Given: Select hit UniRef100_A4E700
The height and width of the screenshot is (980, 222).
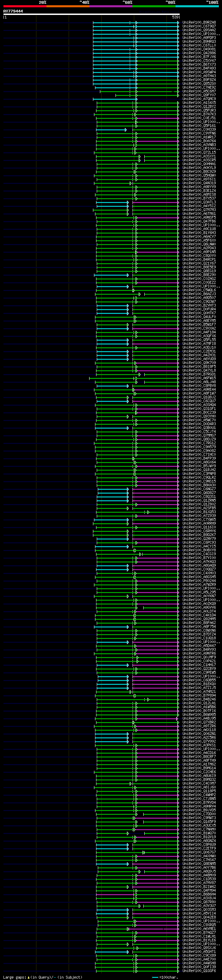Looking at the screenshot, I should click(x=199, y=959).
